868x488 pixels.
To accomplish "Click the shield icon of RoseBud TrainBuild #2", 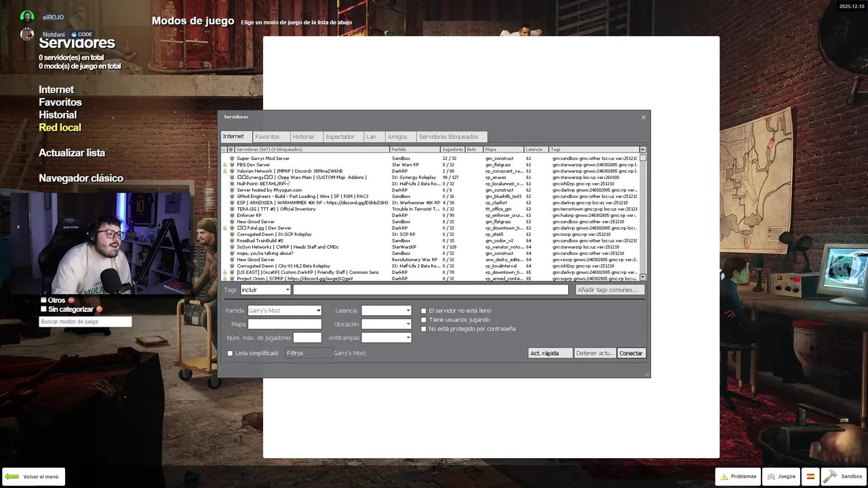I will coord(232,241).
